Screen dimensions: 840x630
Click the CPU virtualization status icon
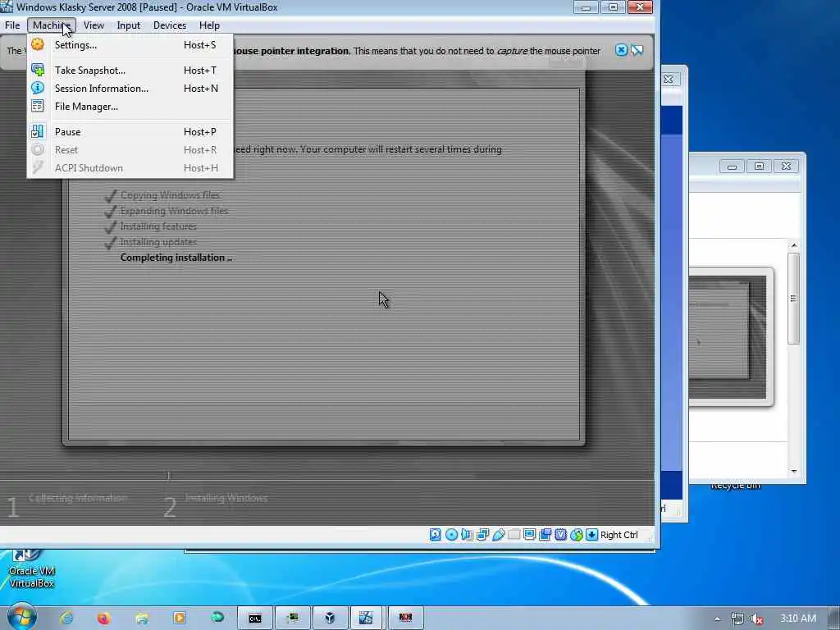click(x=560, y=535)
